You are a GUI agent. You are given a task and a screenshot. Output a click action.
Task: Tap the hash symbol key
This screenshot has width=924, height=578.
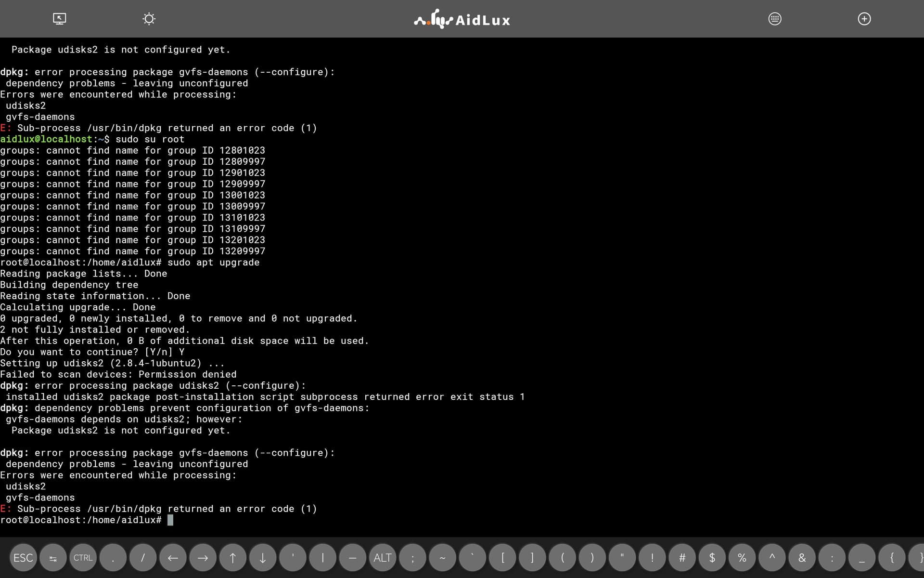pos(682,558)
